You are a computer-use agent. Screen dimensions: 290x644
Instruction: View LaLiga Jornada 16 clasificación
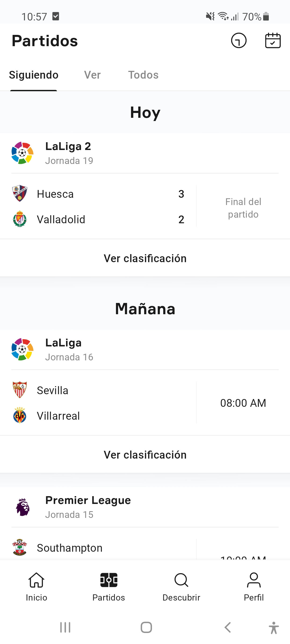pos(145,455)
